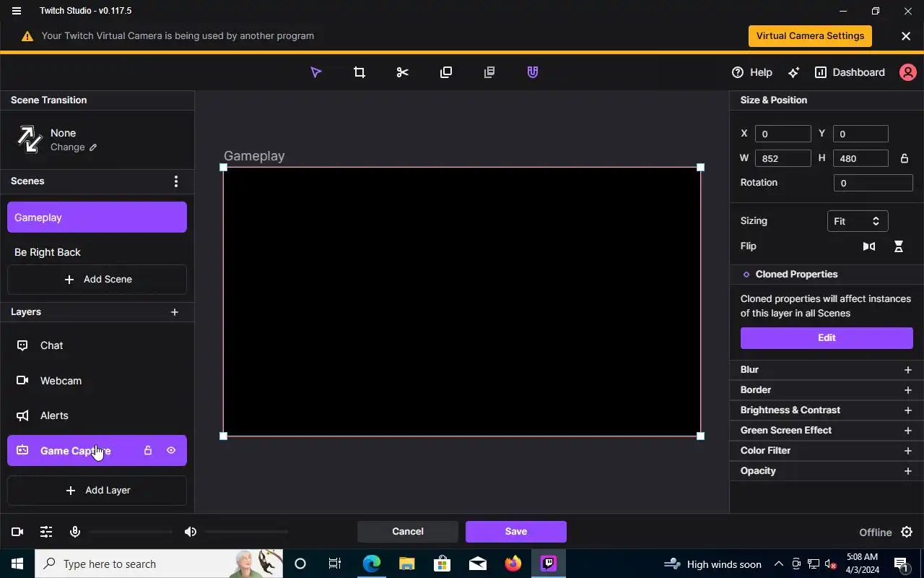Open Firefox from the taskbar

513,564
